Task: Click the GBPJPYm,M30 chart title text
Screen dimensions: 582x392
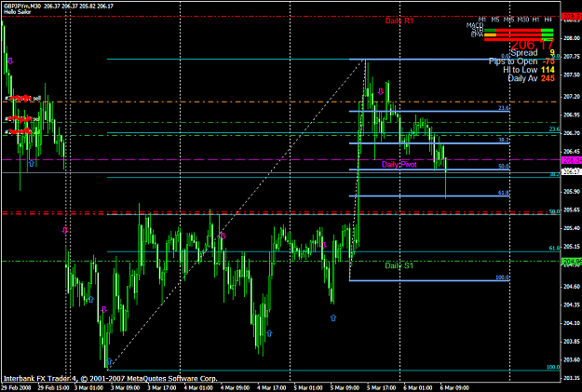Action: (22, 6)
